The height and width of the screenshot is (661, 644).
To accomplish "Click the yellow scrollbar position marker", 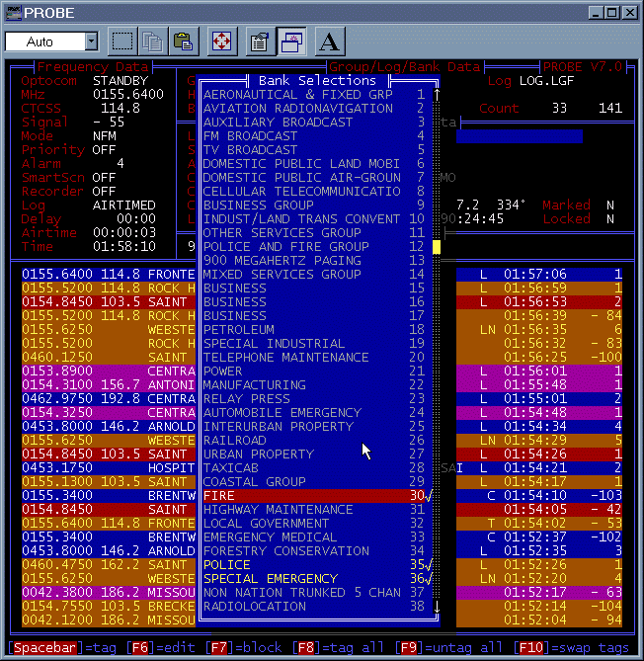I will point(437,247).
